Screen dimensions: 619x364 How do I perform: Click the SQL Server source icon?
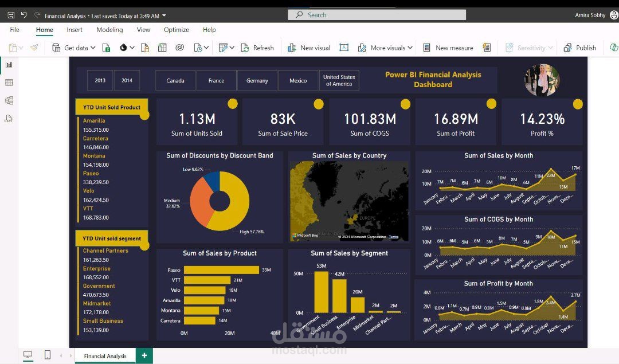coord(145,48)
